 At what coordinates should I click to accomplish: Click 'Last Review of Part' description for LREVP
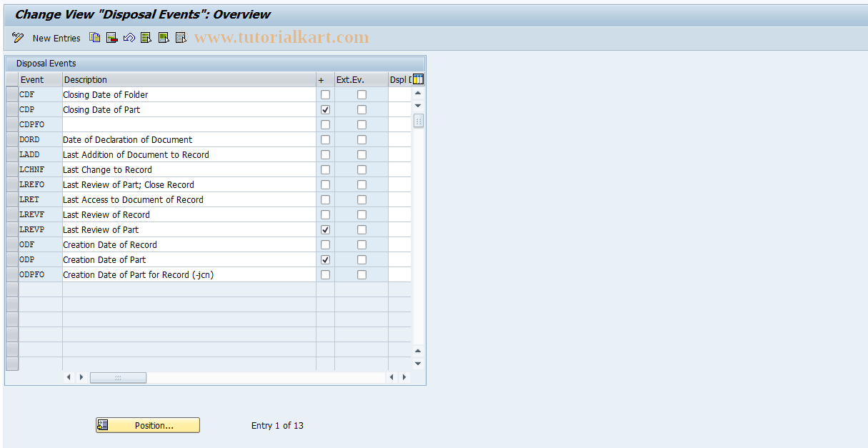(189, 229)
